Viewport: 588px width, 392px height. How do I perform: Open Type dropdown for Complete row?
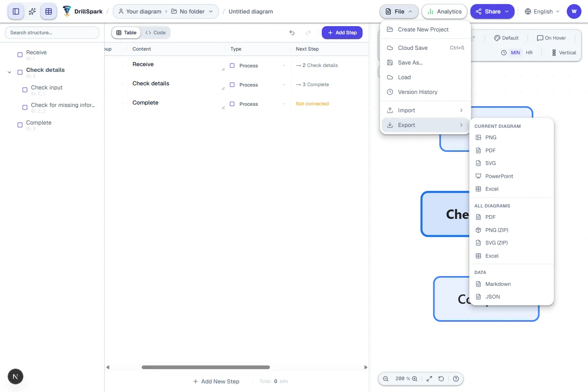[258, 104]
